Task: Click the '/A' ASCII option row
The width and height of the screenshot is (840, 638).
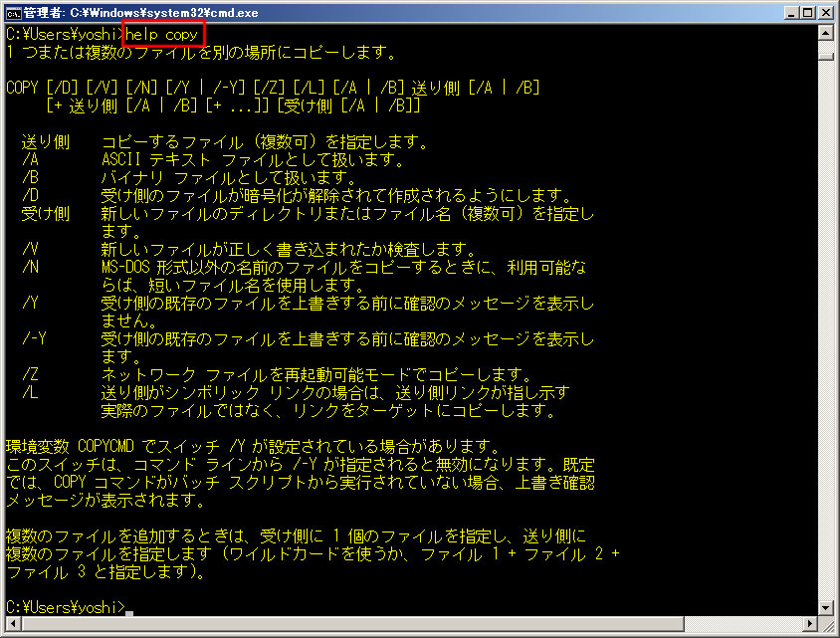Action: [x=213, y=159]
